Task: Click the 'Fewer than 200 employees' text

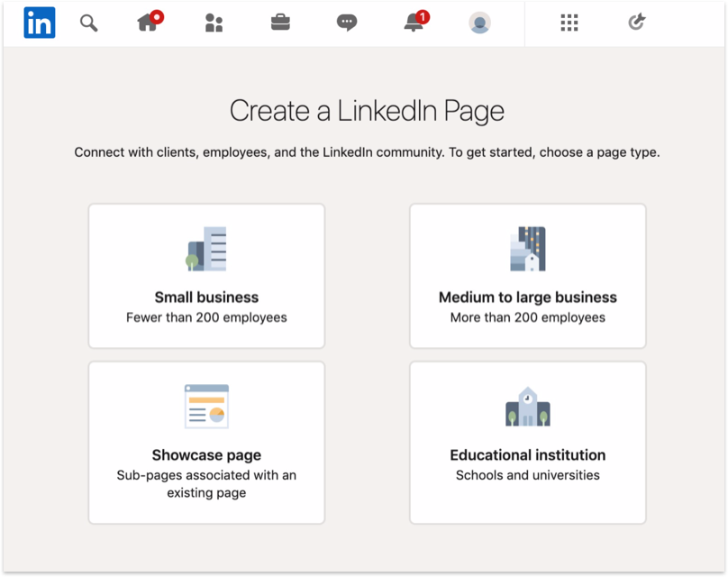Action: (x=206, y=317)
